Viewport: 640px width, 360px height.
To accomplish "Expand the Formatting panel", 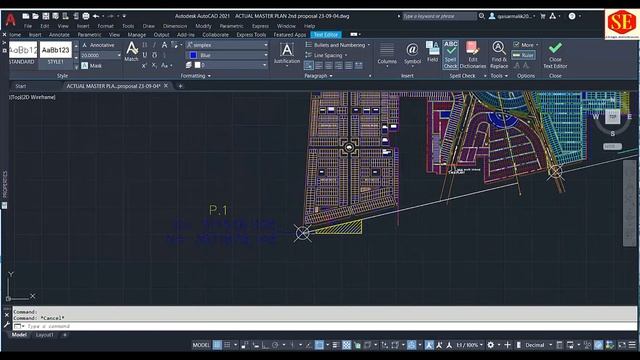I will (196, 76).
